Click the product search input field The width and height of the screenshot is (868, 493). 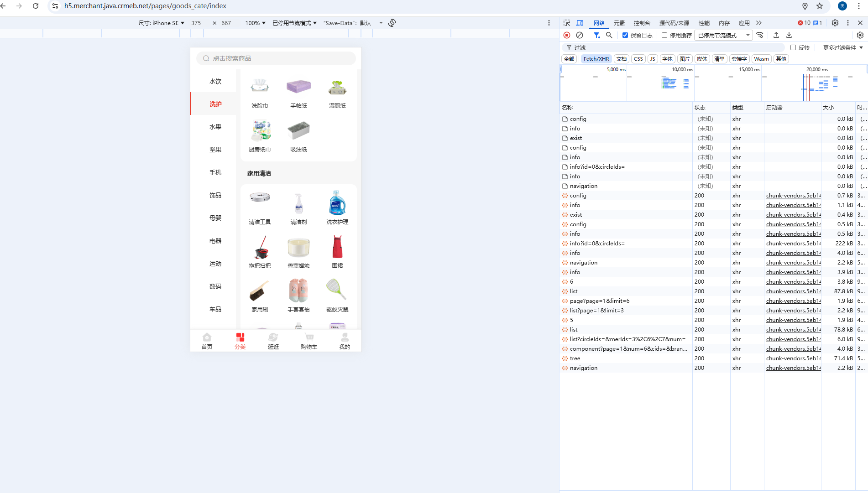pos(276,58)
